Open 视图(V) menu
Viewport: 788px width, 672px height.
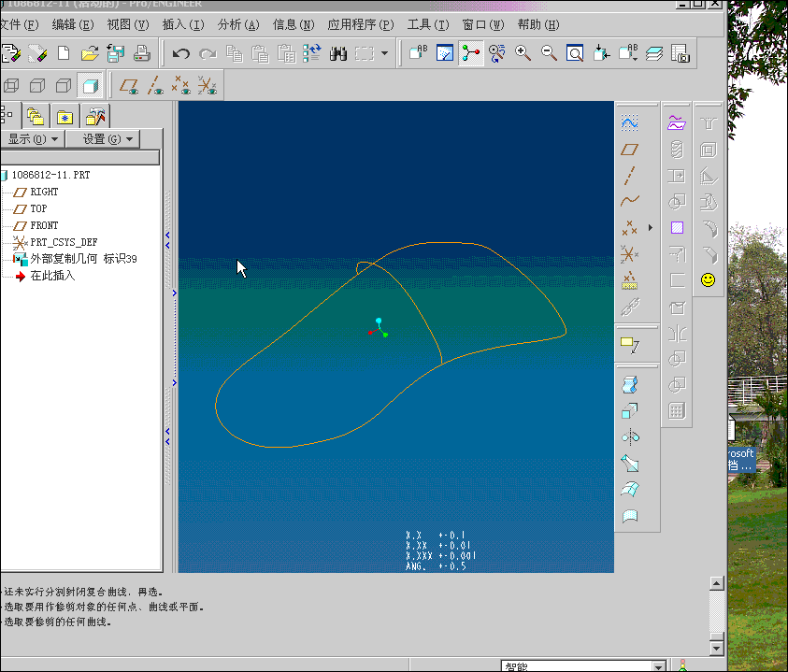128,24
